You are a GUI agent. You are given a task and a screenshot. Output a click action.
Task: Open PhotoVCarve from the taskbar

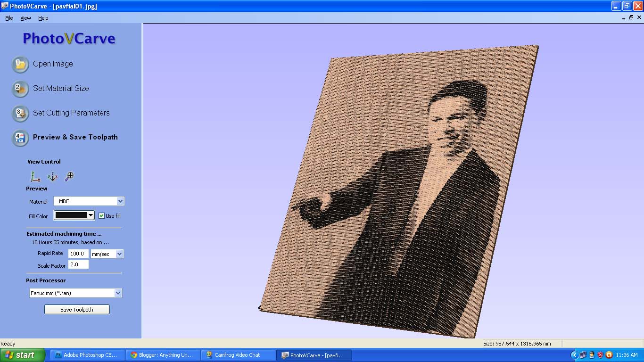[314, 355]
